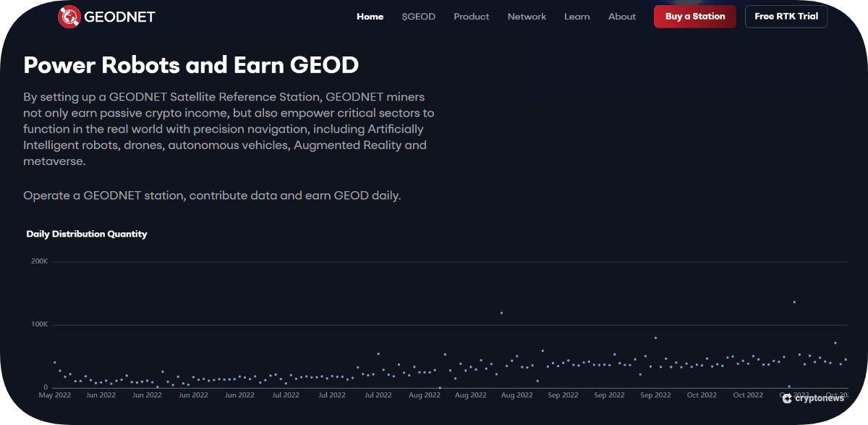Click the last data point on the chart

tap(846, 360)
